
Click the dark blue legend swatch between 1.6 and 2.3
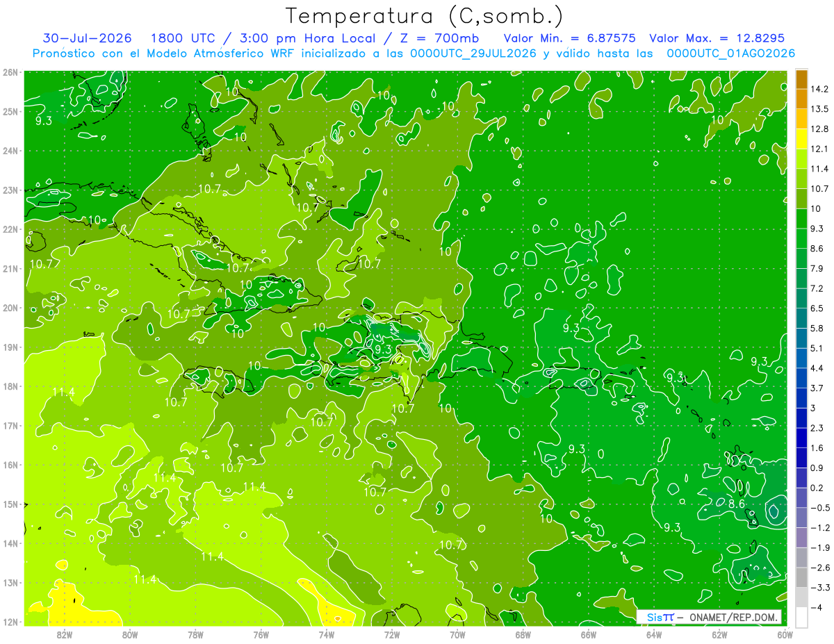(801, 438)
